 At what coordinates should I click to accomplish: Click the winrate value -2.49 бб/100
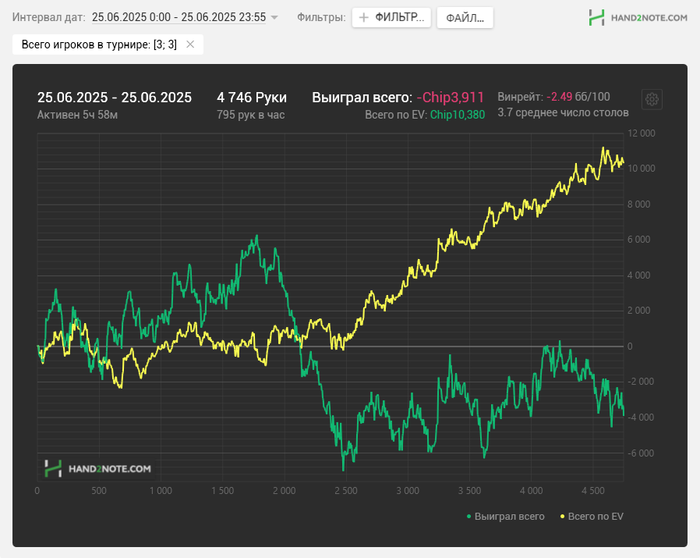578,96
